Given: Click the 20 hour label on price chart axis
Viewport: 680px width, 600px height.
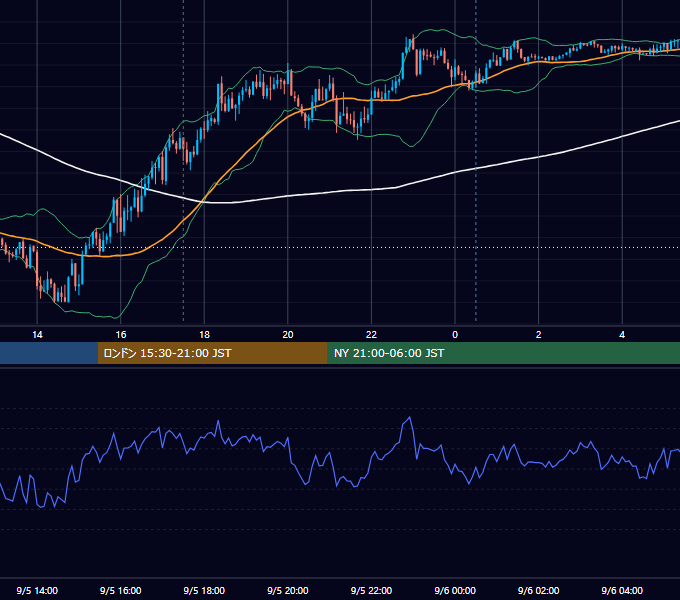Looking at the screenshot, I should [288, 335].
